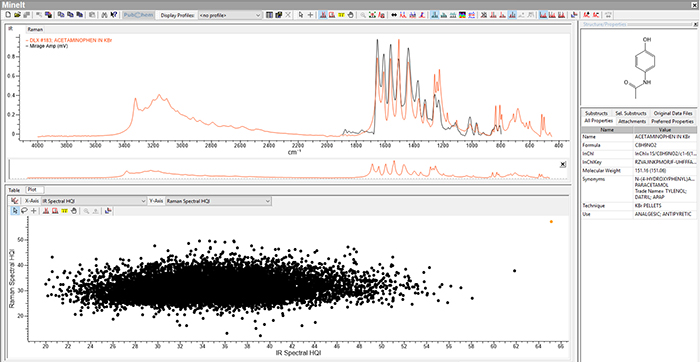Click the rainbow color-map display icon
700x362 pixels.
(x=462, y=15)
